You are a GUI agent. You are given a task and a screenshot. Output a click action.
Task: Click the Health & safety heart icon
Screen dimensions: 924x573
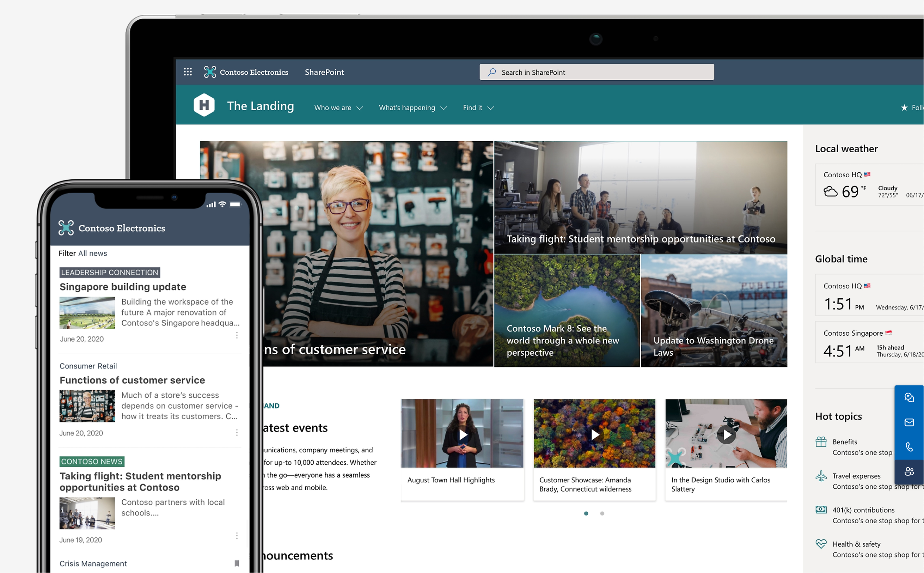click(x=821, y=544)
